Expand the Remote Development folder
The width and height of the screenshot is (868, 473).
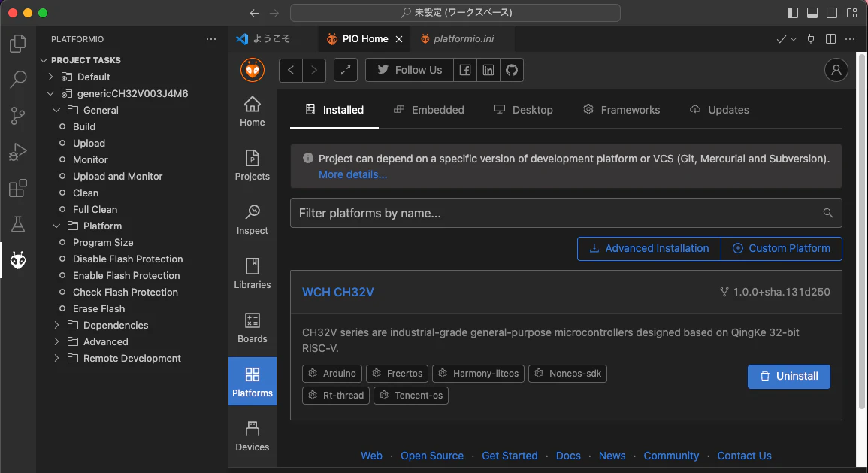[56, 359]
